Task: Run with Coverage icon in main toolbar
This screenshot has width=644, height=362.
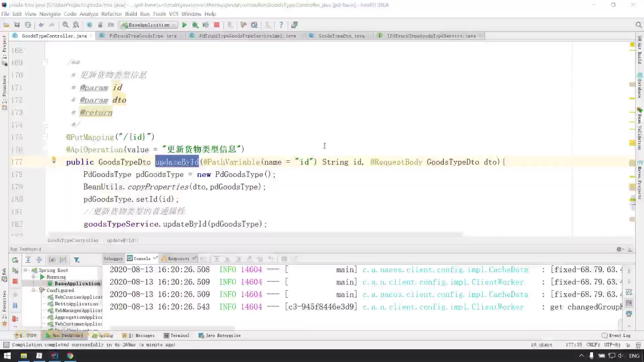Action: 206,25
